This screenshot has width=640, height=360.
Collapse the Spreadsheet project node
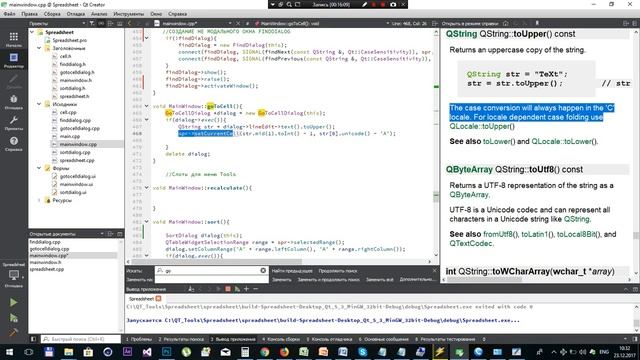pyautogui.click(x=32, y=32)
